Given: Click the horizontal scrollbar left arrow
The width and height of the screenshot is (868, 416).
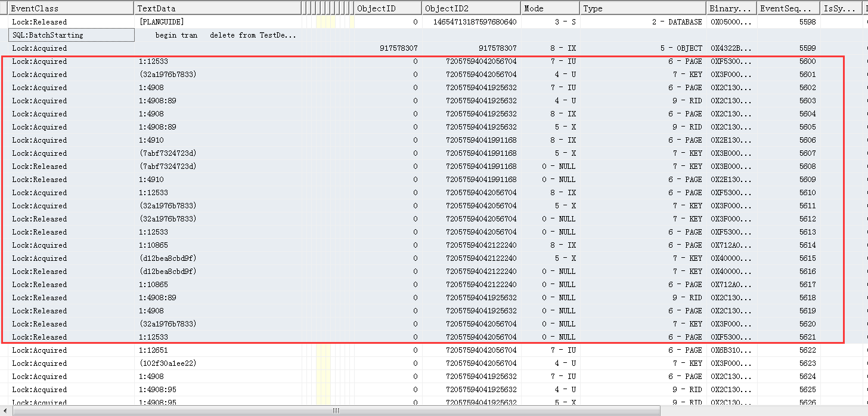Looking at the screenshot, I should 6,411.
